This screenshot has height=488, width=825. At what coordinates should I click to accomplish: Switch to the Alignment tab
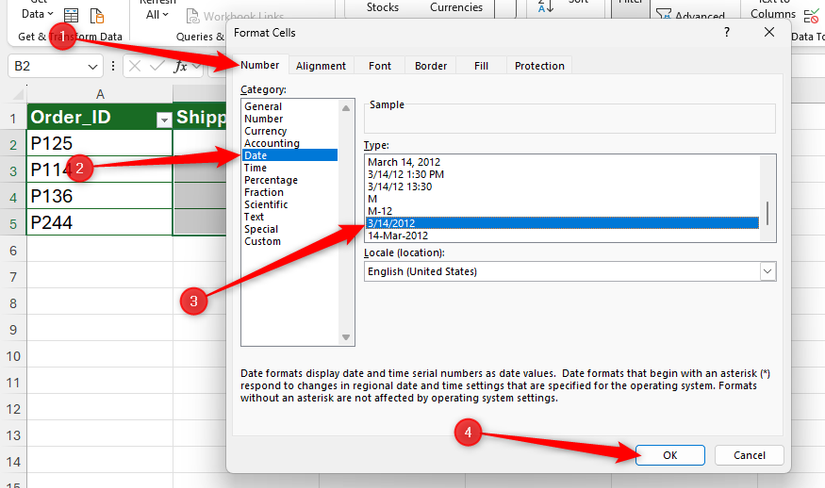pyautogui.click(x=320, y=66)
